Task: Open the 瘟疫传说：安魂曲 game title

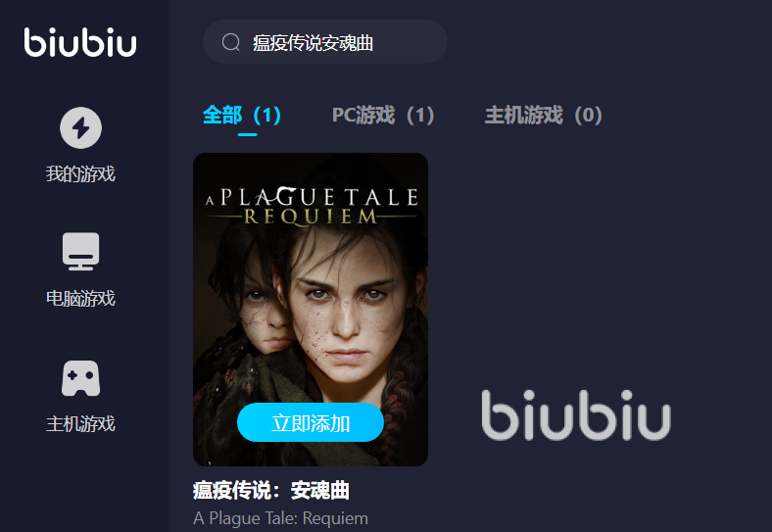Action: 270,491
